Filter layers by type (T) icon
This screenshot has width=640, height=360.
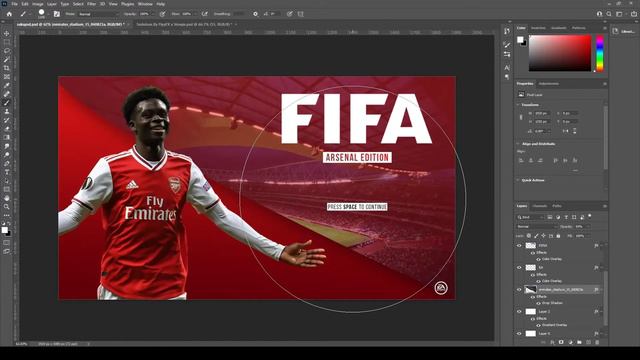(x=566, y=217)
